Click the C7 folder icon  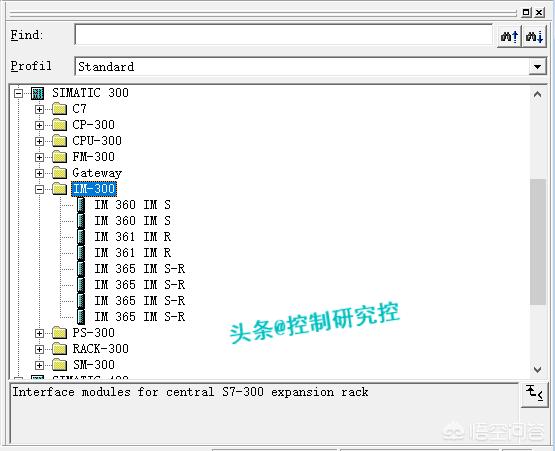pyautogui.click(x=59, y=109)
